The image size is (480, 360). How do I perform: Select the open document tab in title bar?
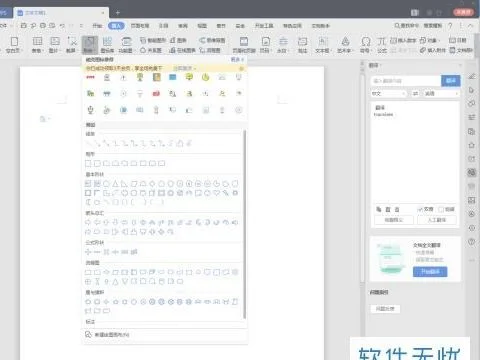pos(61,13)
